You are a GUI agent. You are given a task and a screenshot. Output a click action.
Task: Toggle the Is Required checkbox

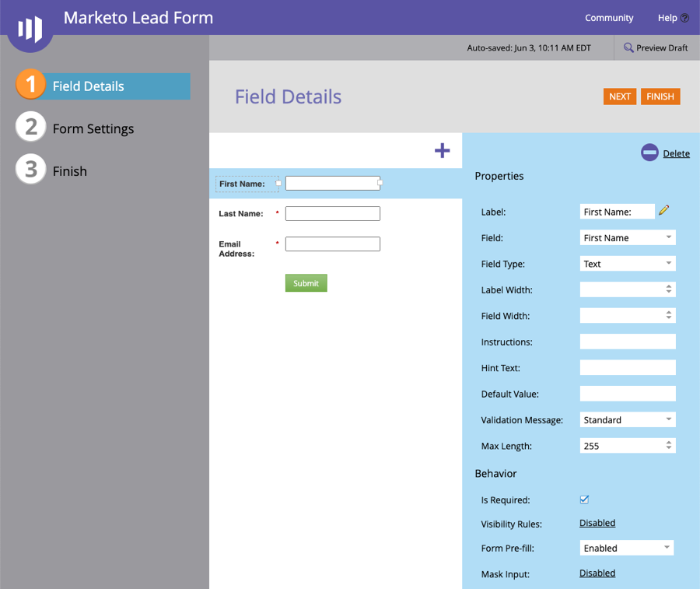(584, 500)
